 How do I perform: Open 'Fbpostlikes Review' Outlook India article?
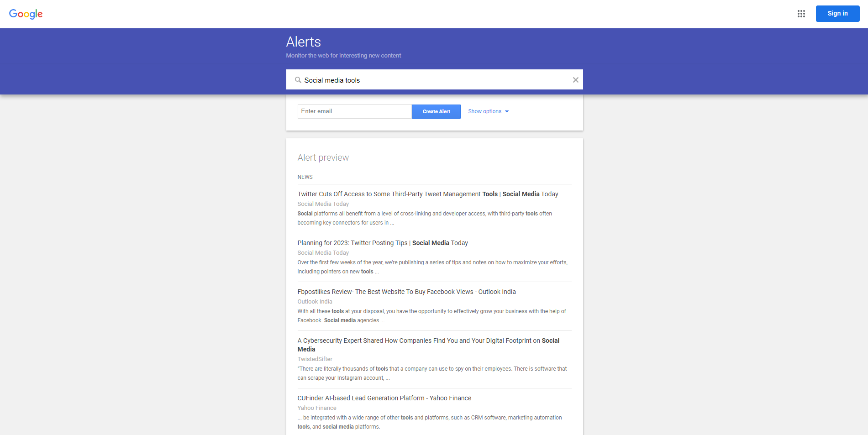pyautogui.click(x=406, y=292)
